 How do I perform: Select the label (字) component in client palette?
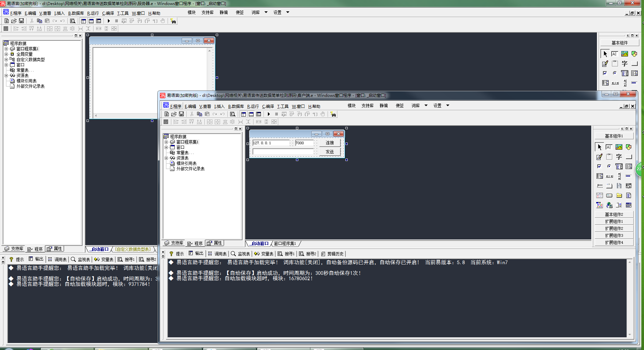click(x=619, y=157)
